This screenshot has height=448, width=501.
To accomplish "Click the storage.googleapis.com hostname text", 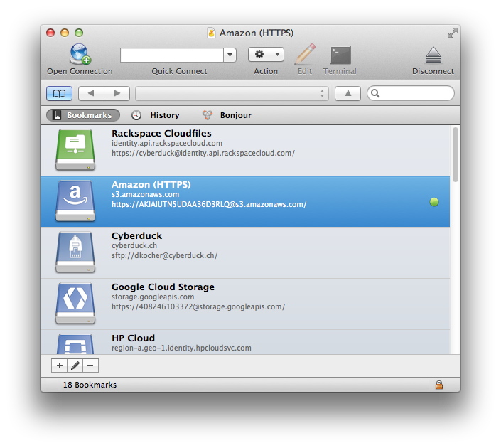I will point(153,297).
